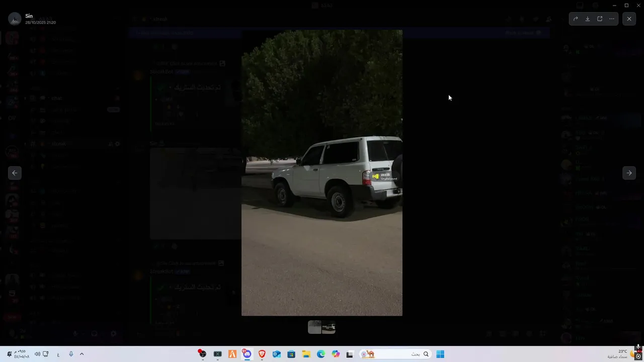Download the image with the download icon
This screenshot has height=362, width=644.
coord(587,19)
